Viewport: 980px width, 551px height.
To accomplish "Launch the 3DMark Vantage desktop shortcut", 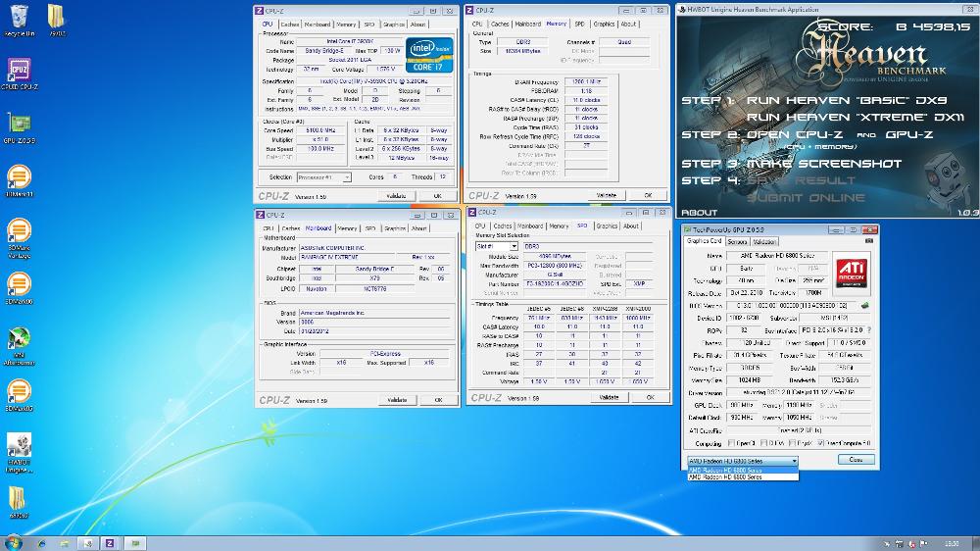I will (x=19, y=238).
